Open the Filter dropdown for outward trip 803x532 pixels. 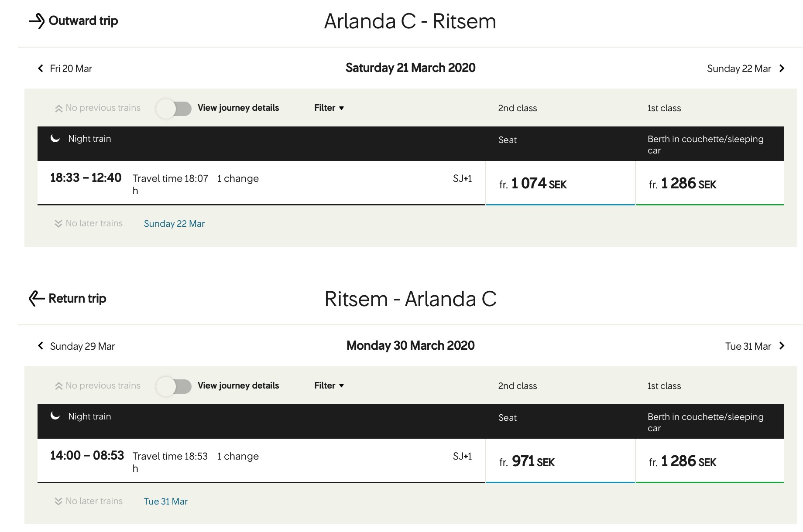coord(329,108)
